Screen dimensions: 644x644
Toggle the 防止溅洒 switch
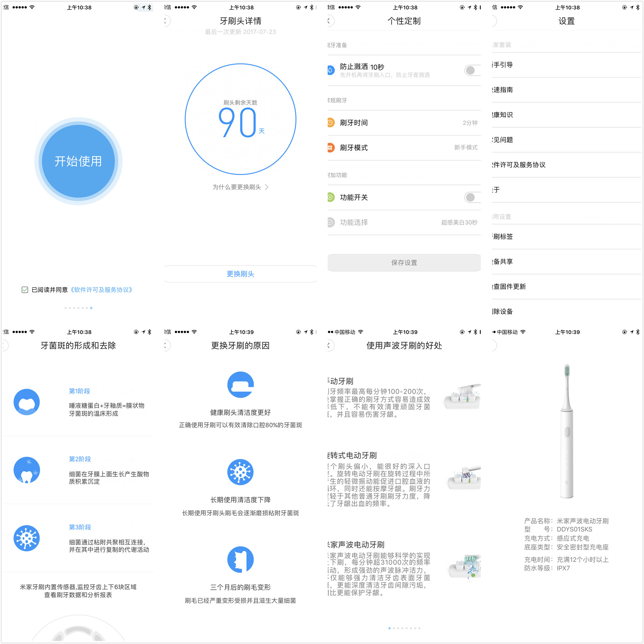pos(472,70)
